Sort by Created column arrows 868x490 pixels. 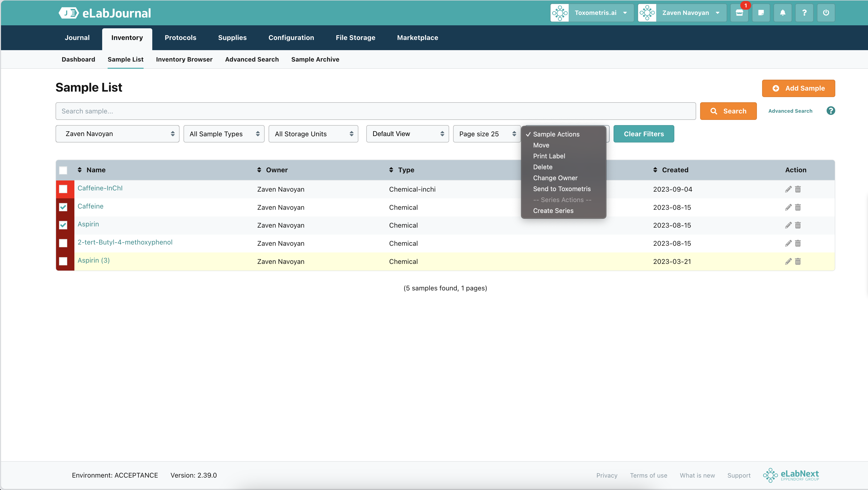pyautogui.click(x=655, y=170)
